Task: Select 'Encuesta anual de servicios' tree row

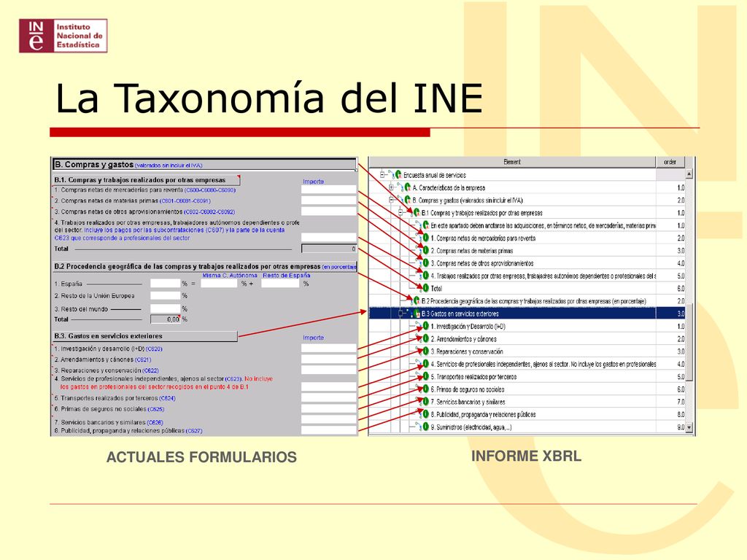Action: [527, 175]
